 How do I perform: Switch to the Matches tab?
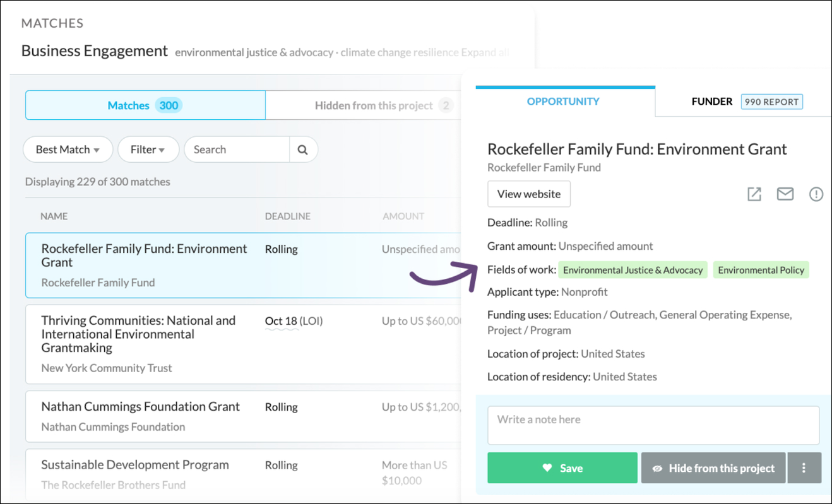(145, 105)
